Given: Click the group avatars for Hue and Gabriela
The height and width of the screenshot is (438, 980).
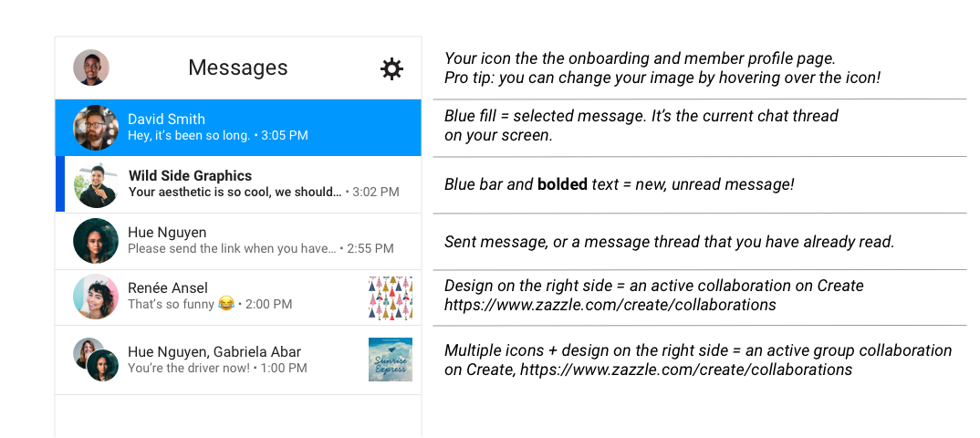Looking at the screenshot, I should coord(96,360).
